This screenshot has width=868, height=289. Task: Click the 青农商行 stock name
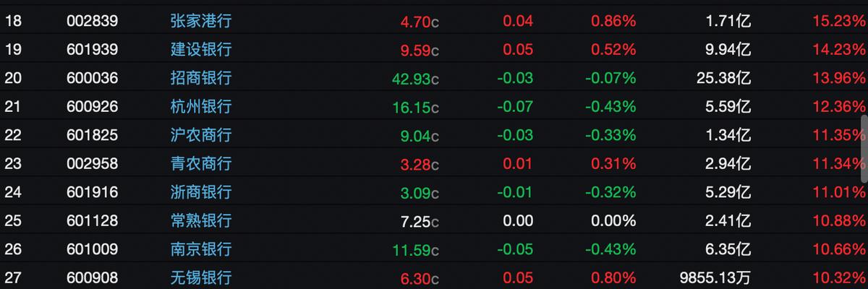200,163
